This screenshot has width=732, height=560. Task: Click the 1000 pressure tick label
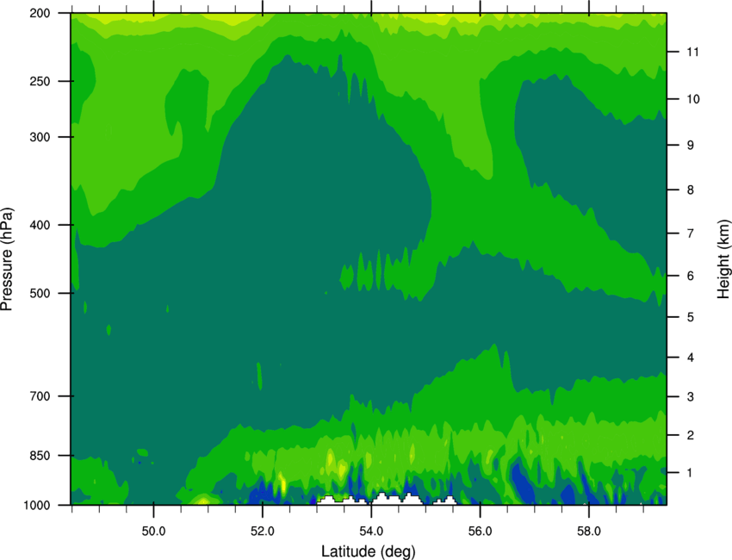coord(36,506)
